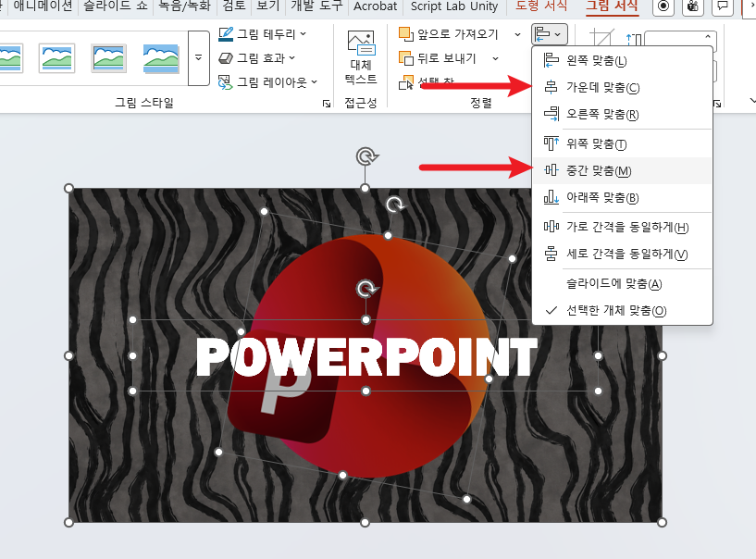Click 뒤로 보내기 send backward button
Screen dimensions: 756x559
point(438,58)
